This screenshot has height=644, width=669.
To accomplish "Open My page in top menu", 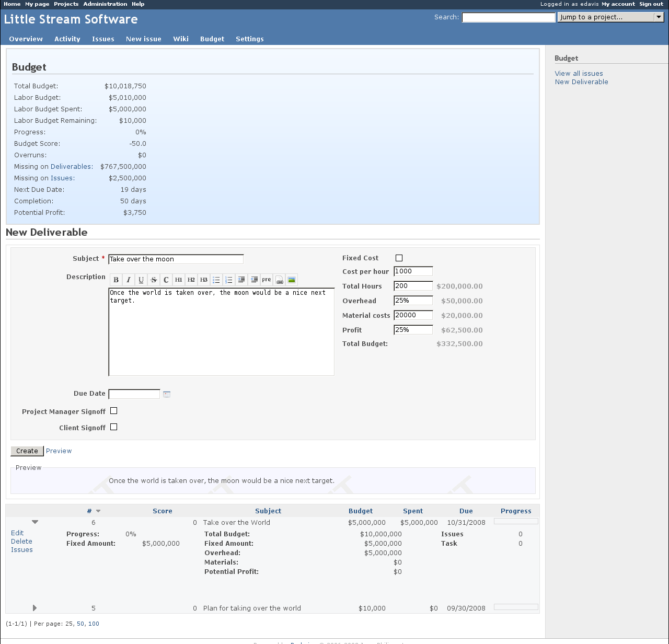I will pyautogui.click(x=37, y=4).
